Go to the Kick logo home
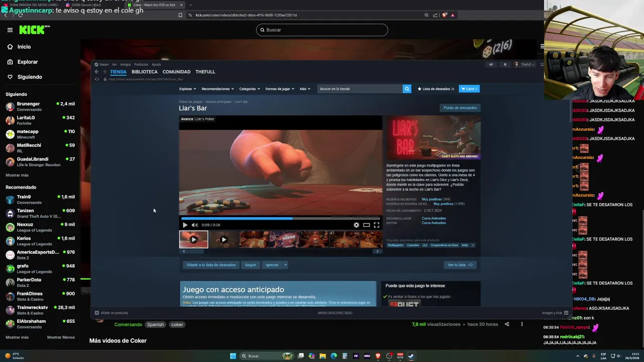The width and height of the screenshot is (644, 362). click(x=34, y=30)
